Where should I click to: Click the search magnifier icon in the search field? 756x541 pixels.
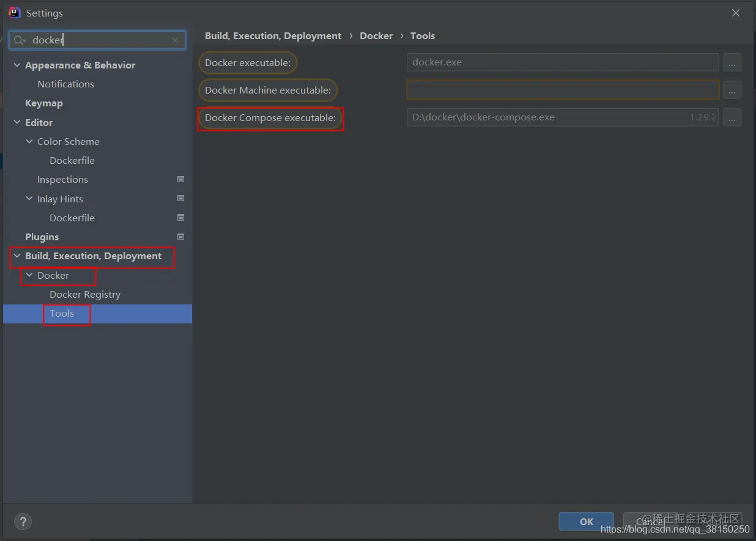(20, 40)
